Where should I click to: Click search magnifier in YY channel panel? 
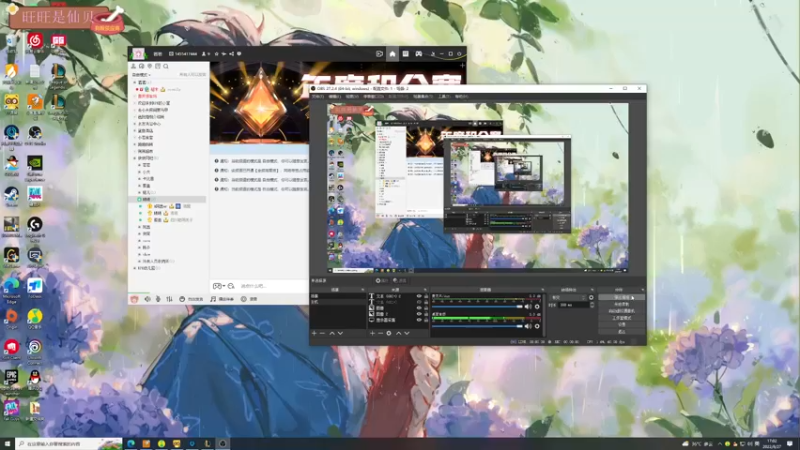(166, 66)
